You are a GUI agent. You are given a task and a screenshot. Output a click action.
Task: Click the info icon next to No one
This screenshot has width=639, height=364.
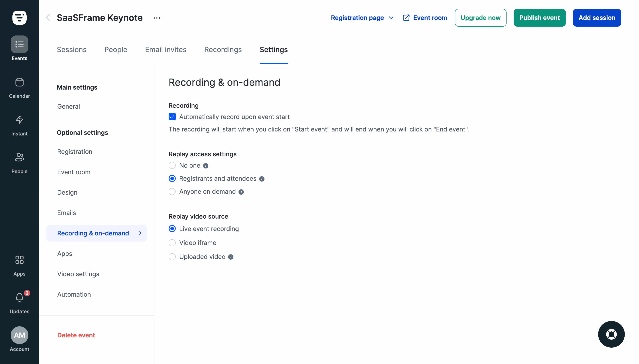205,166
